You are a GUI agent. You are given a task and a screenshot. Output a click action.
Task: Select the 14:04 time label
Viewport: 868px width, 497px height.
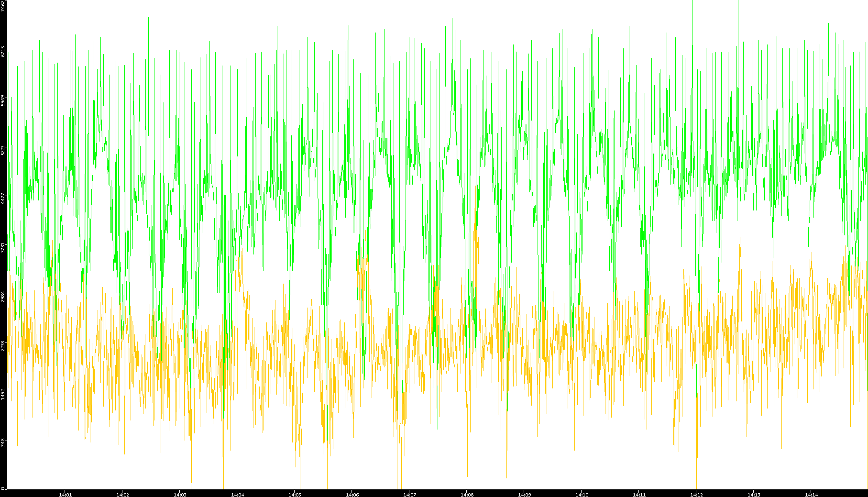237,494
